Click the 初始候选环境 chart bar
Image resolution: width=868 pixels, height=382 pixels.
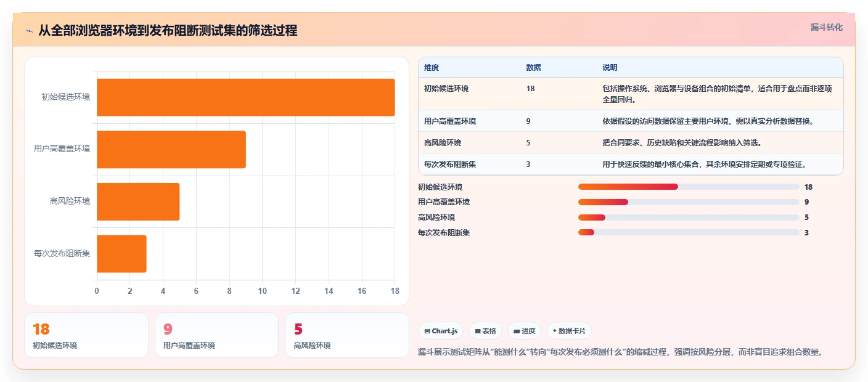click(246, 97)
